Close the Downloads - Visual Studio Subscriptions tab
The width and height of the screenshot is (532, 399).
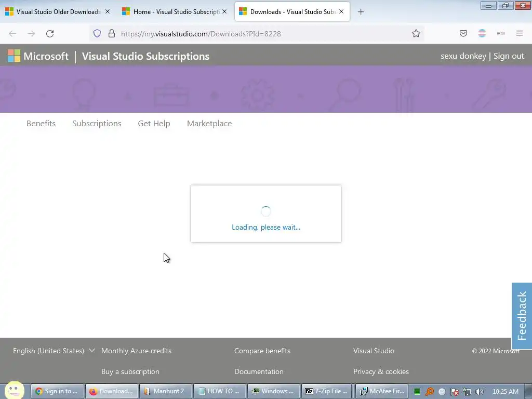tap(341, 11)
